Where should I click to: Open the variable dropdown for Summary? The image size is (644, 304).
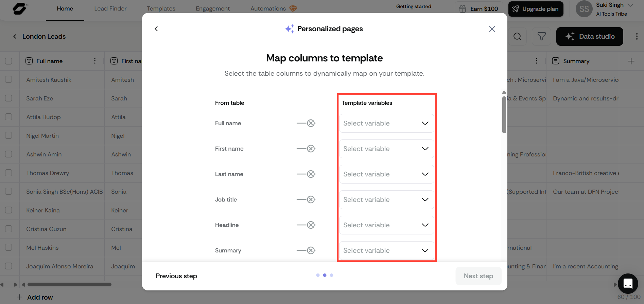[386, 250]
